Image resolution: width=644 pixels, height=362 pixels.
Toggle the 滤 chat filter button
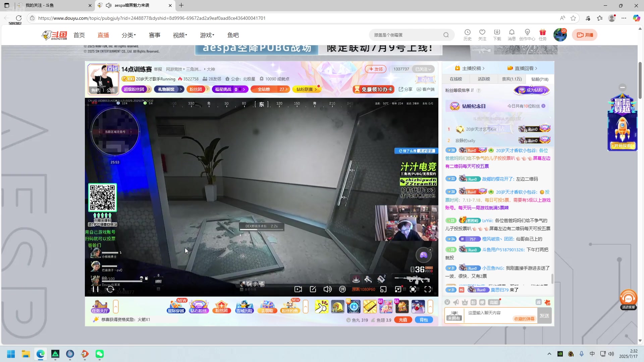click(538, 302)
